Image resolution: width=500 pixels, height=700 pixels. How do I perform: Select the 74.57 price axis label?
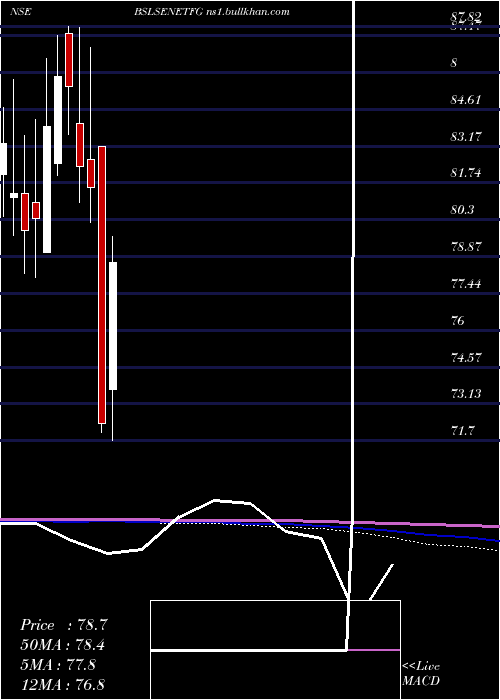tap(466, 357)
